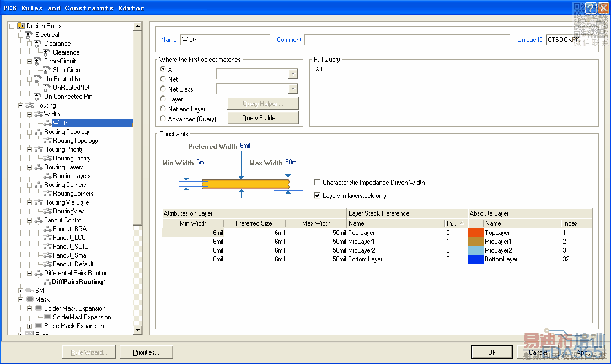Select the DiffPairsRouting rule item
This screenshot has height=364, width=611.
(x=78, y=282)
